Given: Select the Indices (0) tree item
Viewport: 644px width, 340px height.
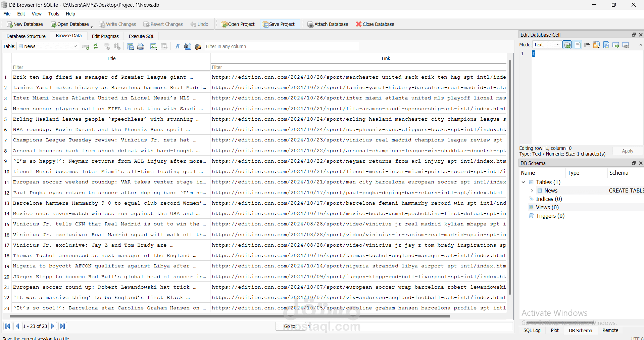Looking at the screenshot, I should click(x=549, y=199).
